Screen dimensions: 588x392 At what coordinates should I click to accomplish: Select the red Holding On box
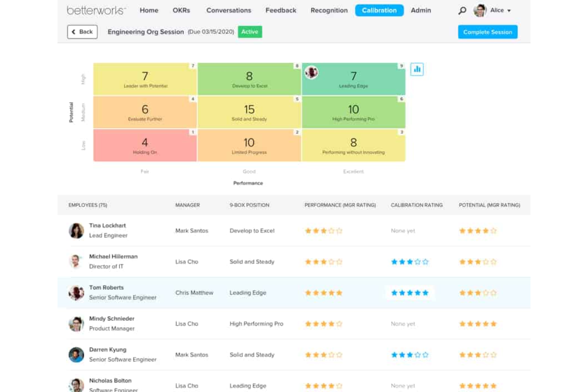(x=145, y=145)
